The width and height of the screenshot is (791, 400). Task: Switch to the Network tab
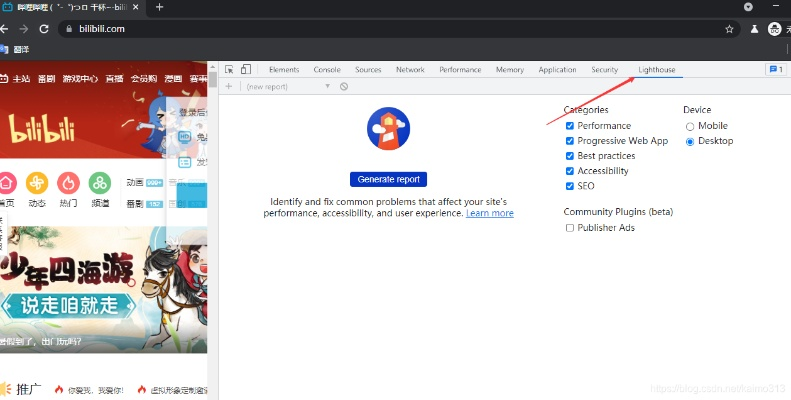tap(410, 70)
